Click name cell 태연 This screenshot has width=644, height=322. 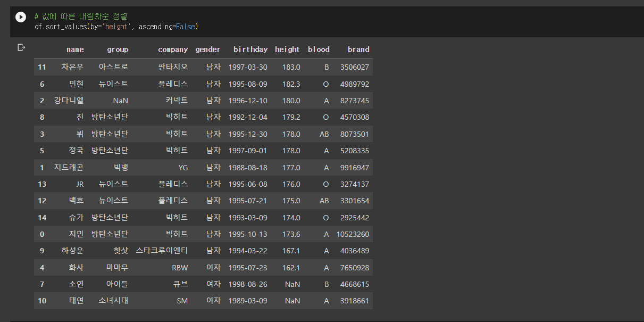76,301
